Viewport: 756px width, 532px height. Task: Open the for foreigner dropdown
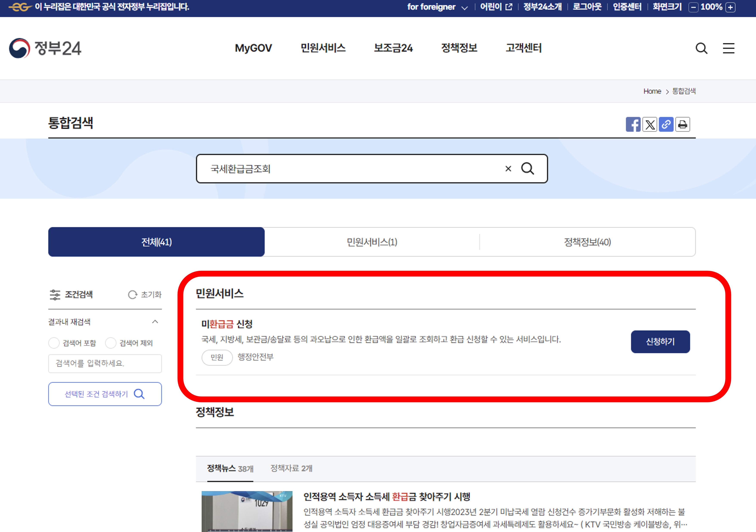tap(438, 7)
